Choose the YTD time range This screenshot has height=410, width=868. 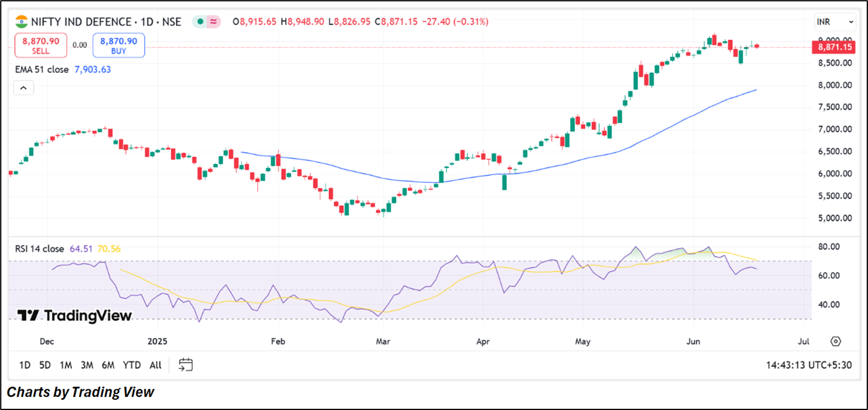(x=132, y=365)
